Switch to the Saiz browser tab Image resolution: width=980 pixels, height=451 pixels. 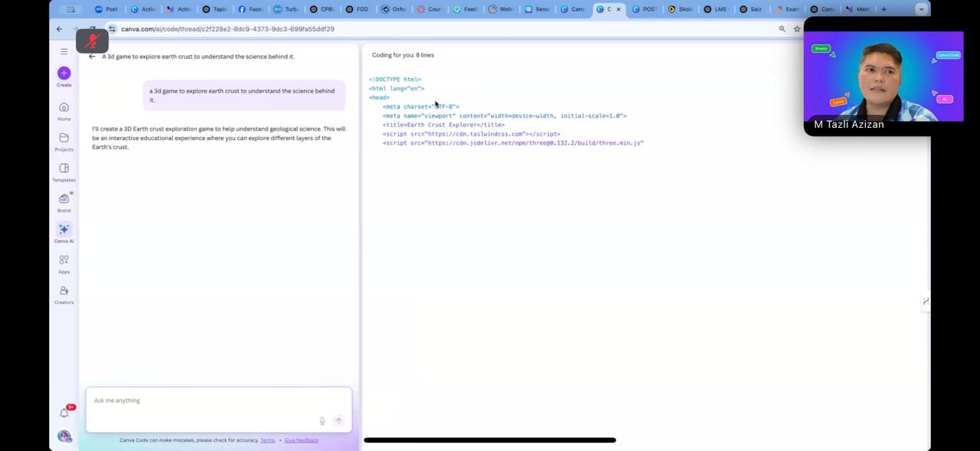(x=752, y=9)
